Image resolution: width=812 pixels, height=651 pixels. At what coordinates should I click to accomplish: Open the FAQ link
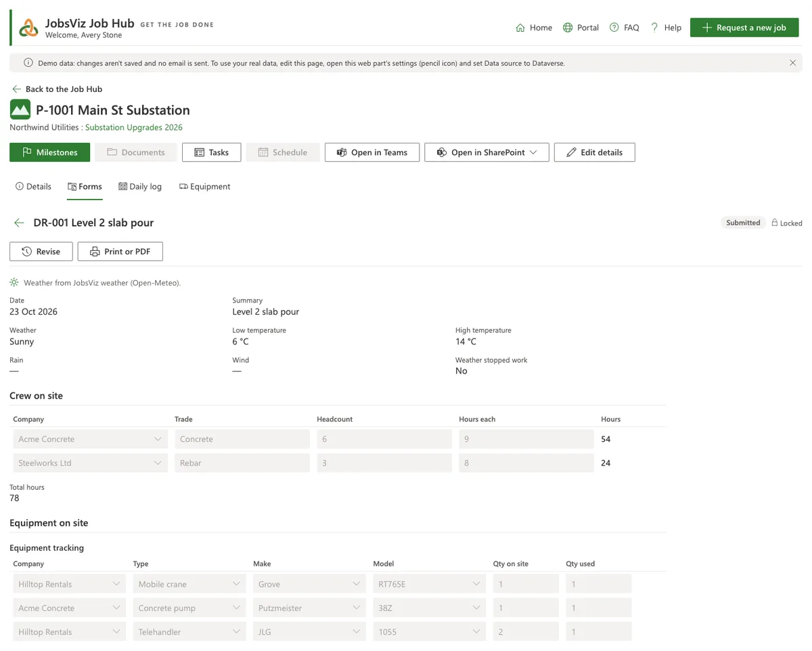[624, 28]
